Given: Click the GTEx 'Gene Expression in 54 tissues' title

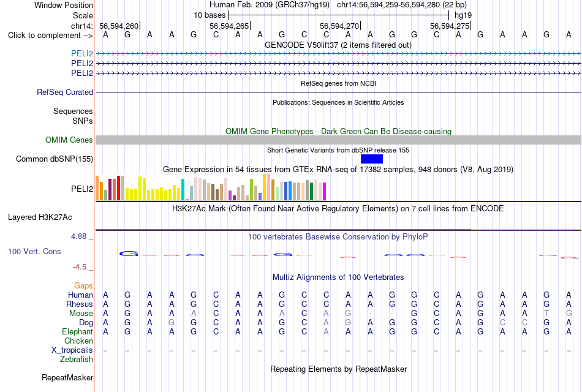Looking at the screenshot, I should [338, 170].
